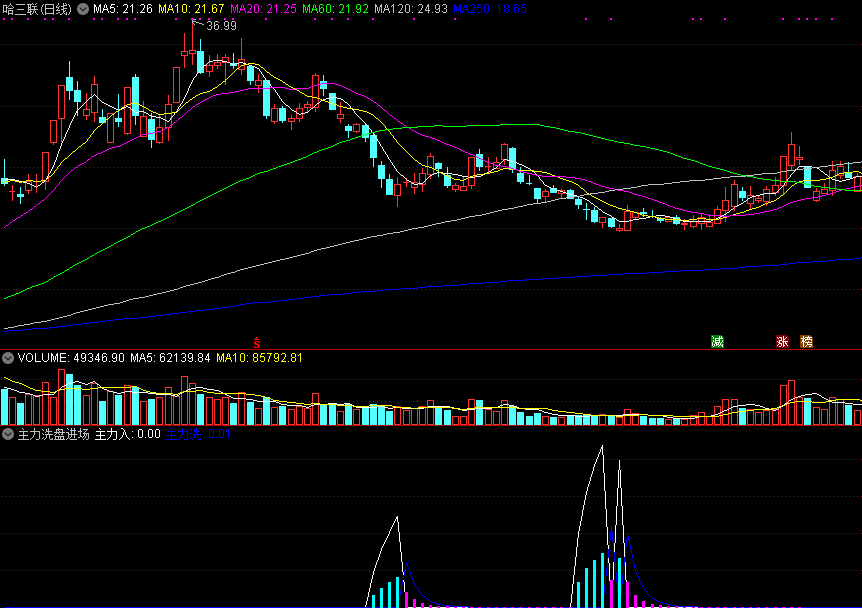Click the 36.99 high price annotation
The height and width of the screenshot is (608, 862).
click(x=222, y=26)
